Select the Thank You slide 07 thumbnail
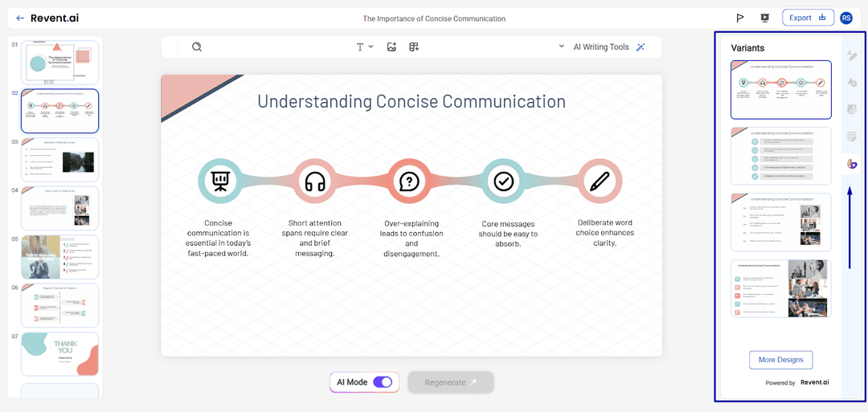The height and width of the screenshot is (412, 868). tap(60, 354)
